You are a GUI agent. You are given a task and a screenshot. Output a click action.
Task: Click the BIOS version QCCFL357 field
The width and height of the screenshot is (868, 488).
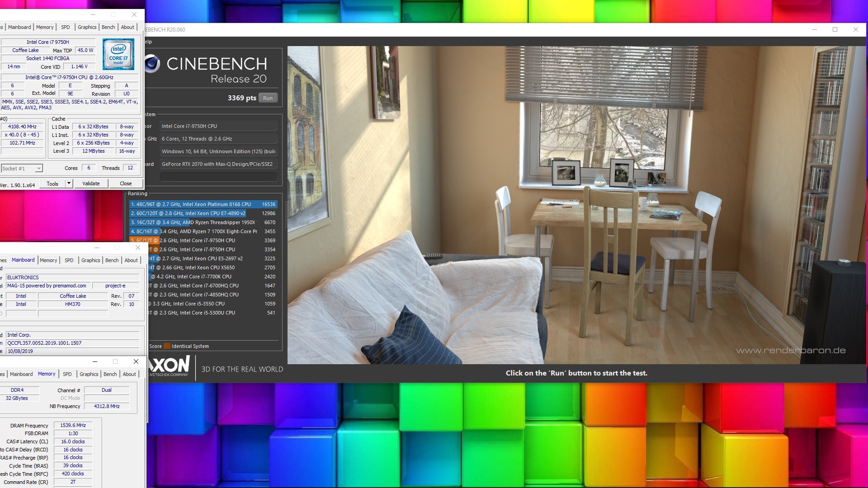(x=73, y=343)
